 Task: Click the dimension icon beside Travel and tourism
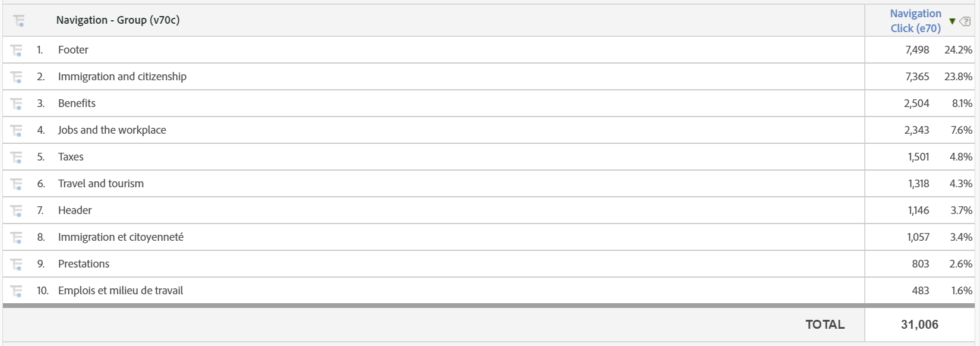click(18, 183)
